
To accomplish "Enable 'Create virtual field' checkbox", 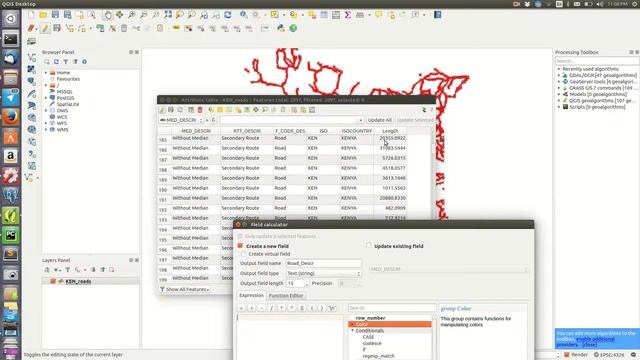I will pos(244,254).
